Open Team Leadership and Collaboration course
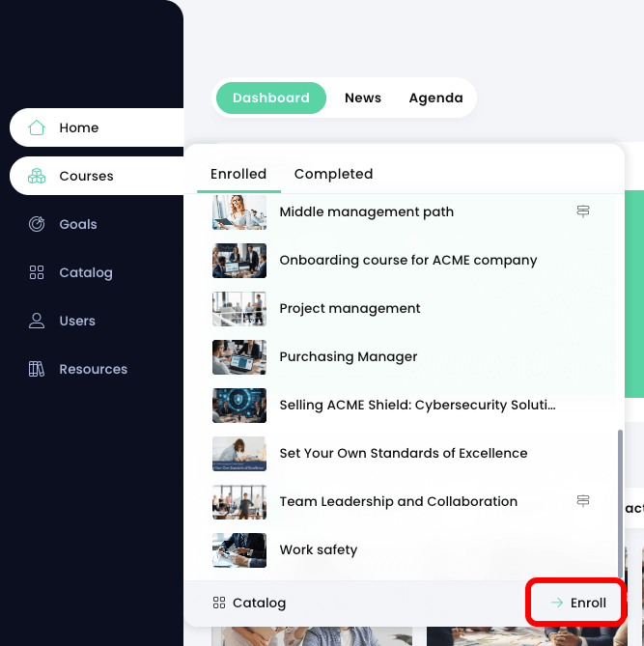644x646 pixels. (x=404, y=501)
